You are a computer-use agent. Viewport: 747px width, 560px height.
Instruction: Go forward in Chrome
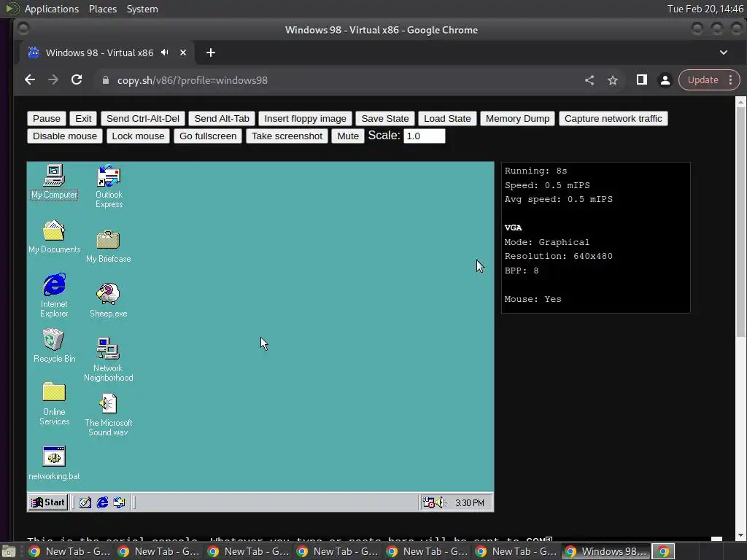[53, 80]
